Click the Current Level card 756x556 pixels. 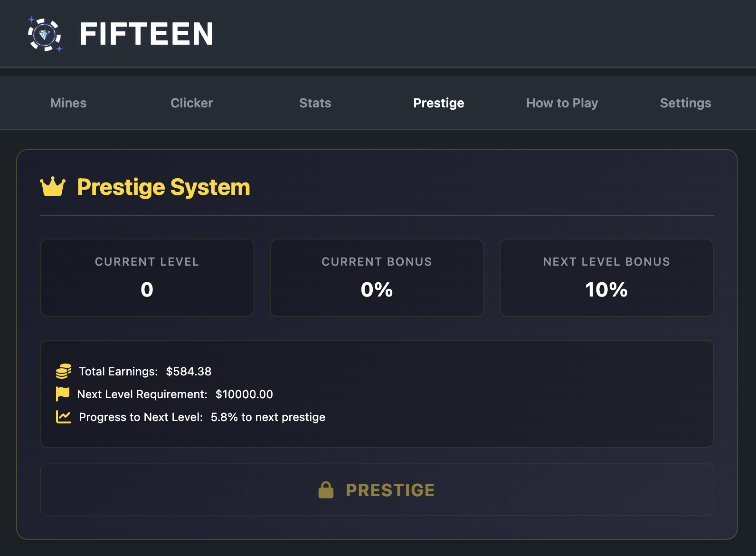147,278
